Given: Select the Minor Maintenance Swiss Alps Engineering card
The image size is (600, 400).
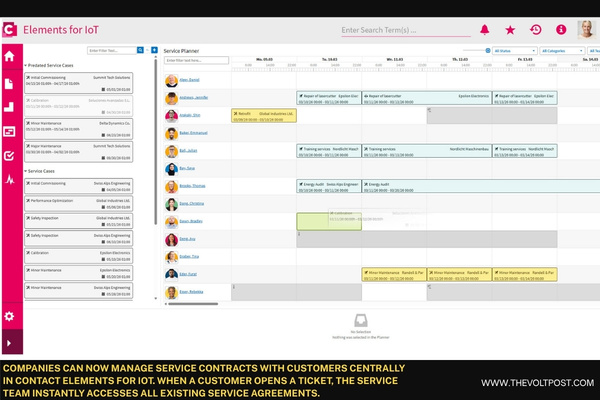Looking at the screenshot, I should coord(79,291).
